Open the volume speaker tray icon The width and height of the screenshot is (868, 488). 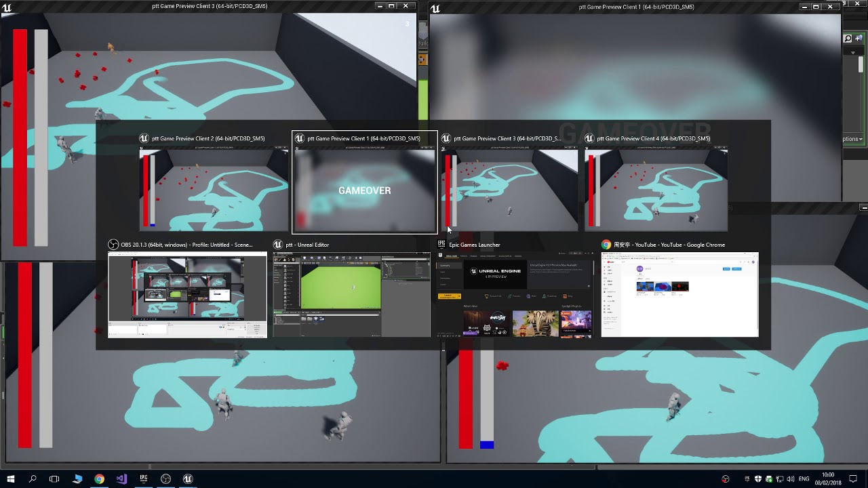[x=791, y=479]
